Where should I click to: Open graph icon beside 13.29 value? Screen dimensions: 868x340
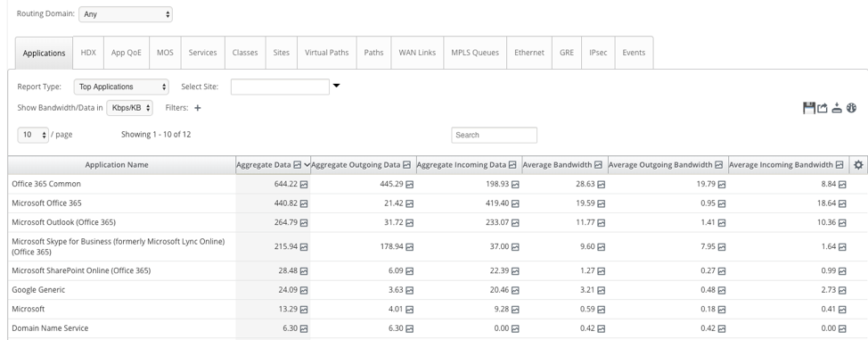coord(304,310)
